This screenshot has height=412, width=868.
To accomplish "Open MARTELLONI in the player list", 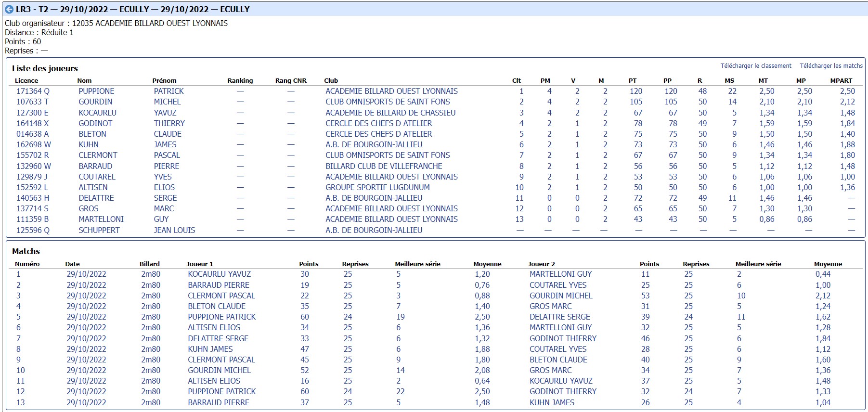I will click(x=101, y=219).
